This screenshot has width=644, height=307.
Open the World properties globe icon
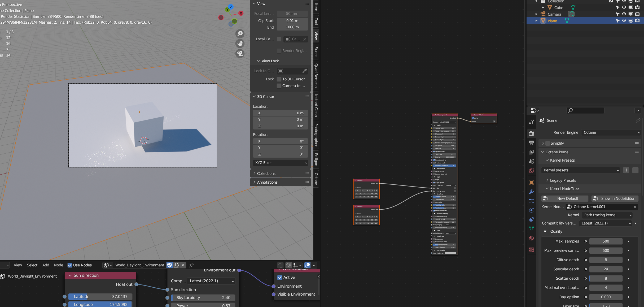531,171
